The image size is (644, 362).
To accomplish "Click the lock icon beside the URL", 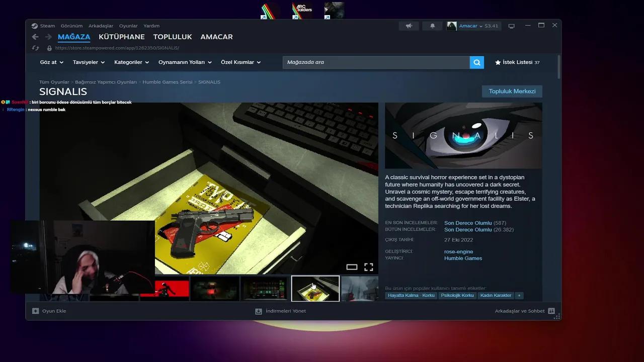I will click(x=49, y=48).
